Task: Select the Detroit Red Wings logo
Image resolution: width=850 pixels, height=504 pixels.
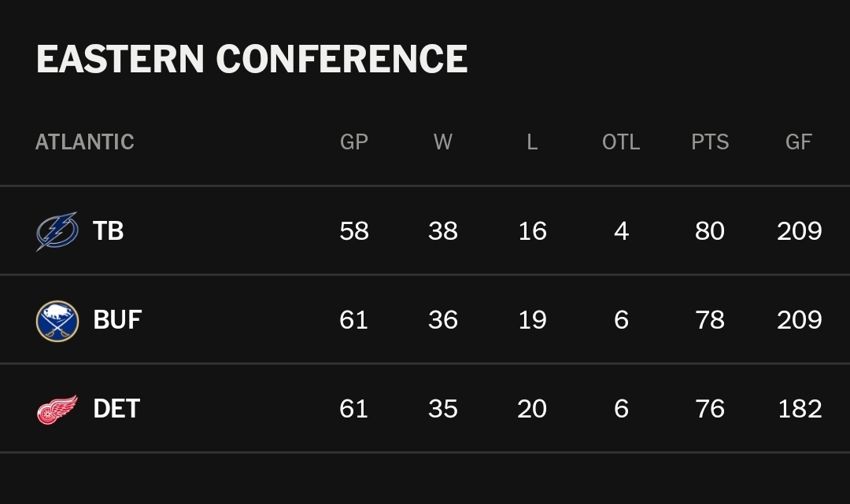Action: (57, 410)
